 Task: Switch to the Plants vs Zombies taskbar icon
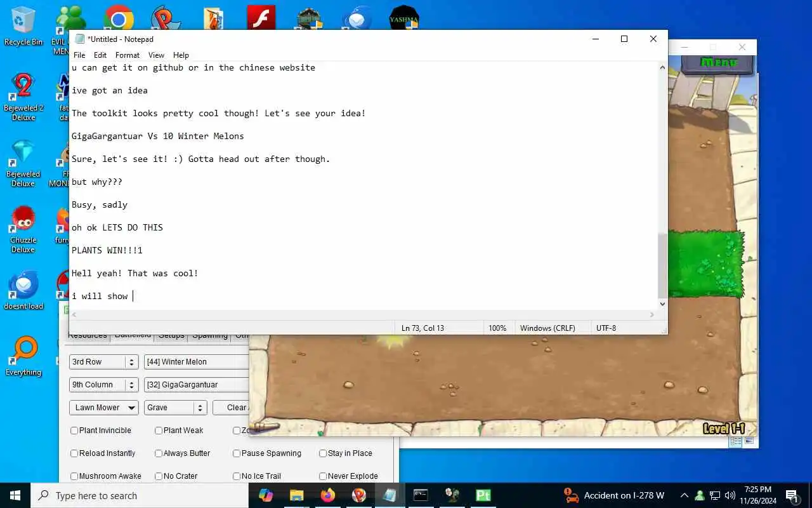(x=452, y=495)
